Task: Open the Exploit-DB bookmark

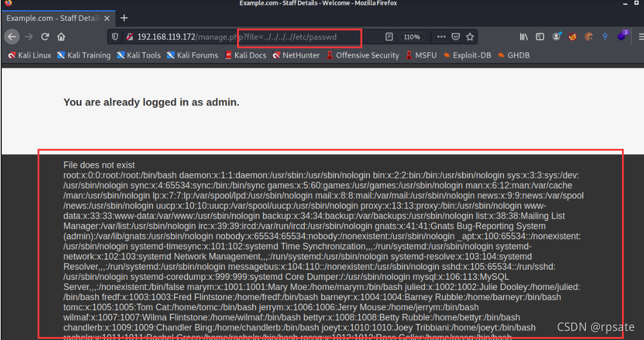Action: click(x=467, y=55)
